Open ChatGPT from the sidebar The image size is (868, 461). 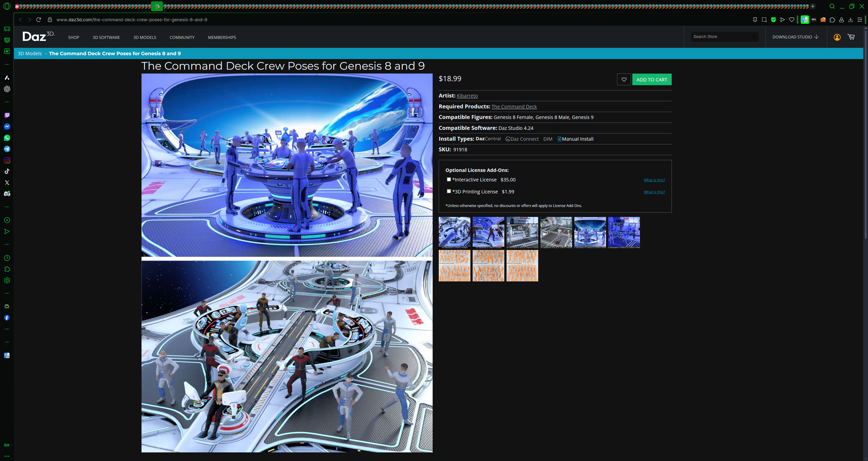pyautogui.click(x=7, y=89)
